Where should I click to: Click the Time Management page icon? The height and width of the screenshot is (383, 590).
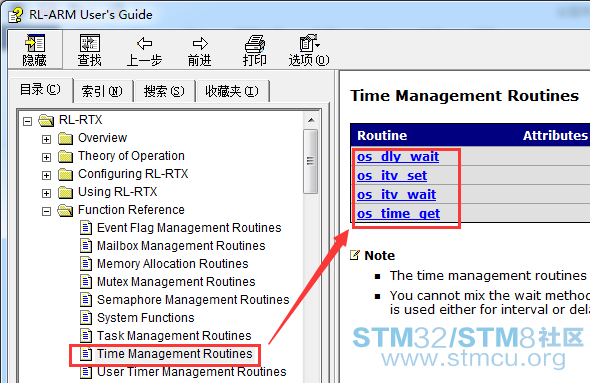pyautogui.click(x=86, y=354)
